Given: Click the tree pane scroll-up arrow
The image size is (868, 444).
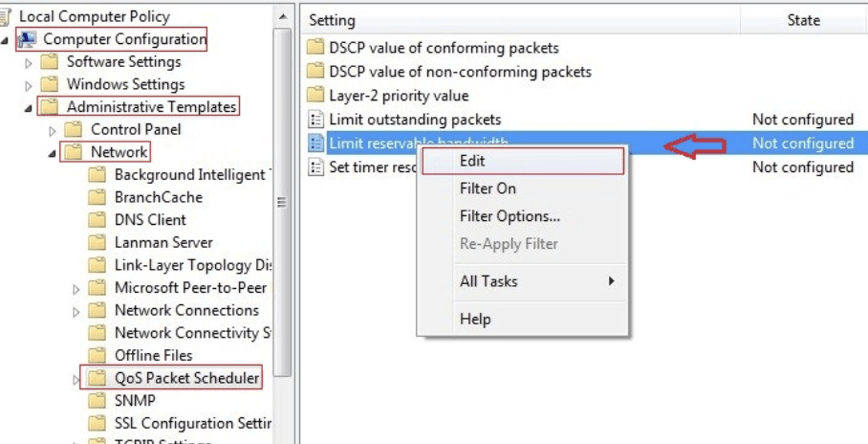Looking at the screenshot, I should coord(282,18).
